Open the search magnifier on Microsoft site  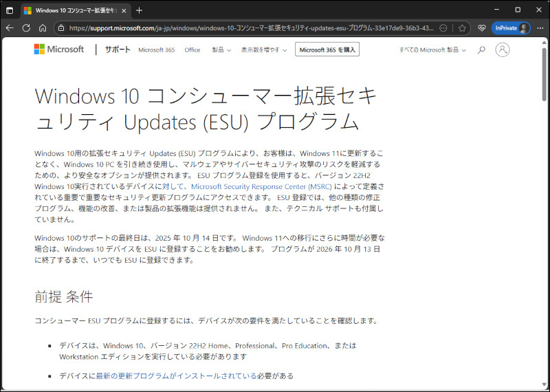[481, 50]
